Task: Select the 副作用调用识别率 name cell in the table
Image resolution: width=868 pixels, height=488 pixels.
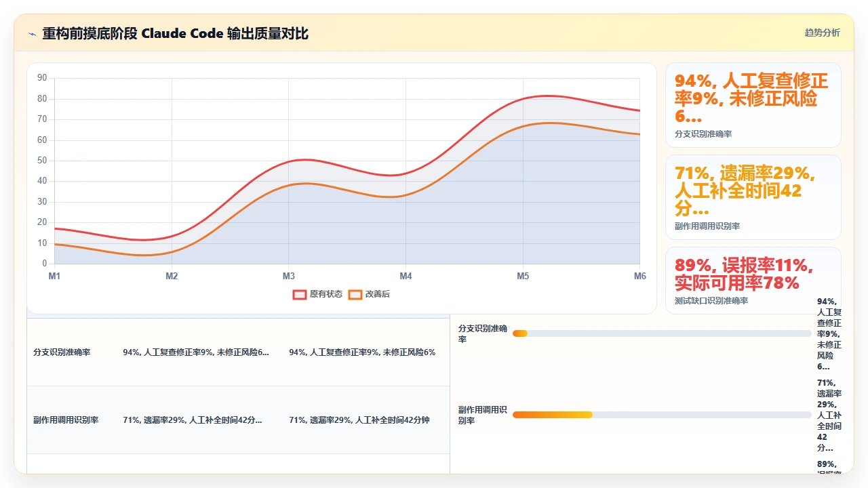Action: [66, 420]
